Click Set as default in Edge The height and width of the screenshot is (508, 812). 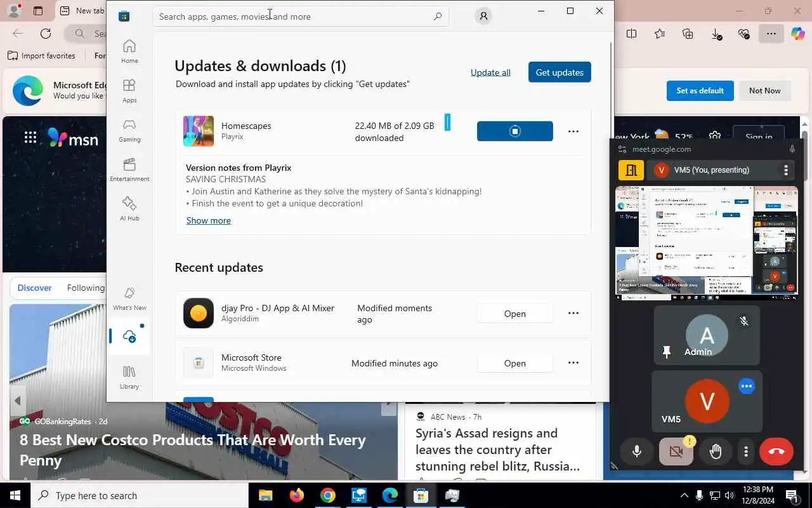pos(700,91)
